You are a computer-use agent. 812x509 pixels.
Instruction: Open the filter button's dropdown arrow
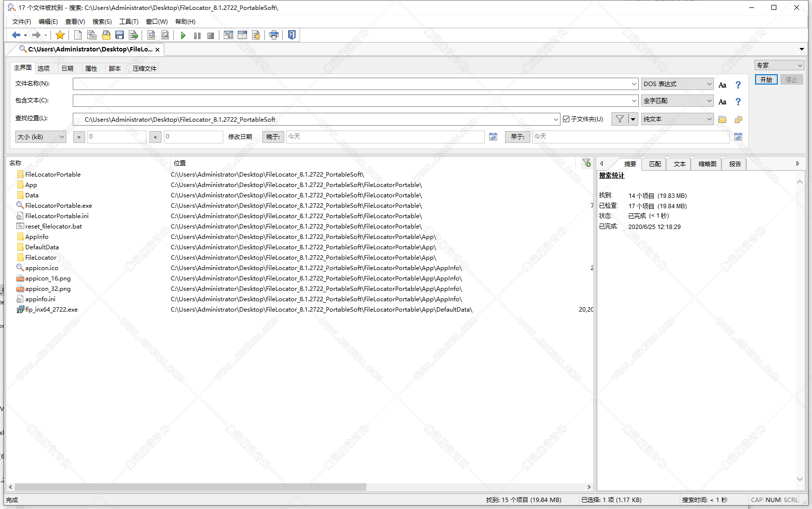(x=633, y=119)
